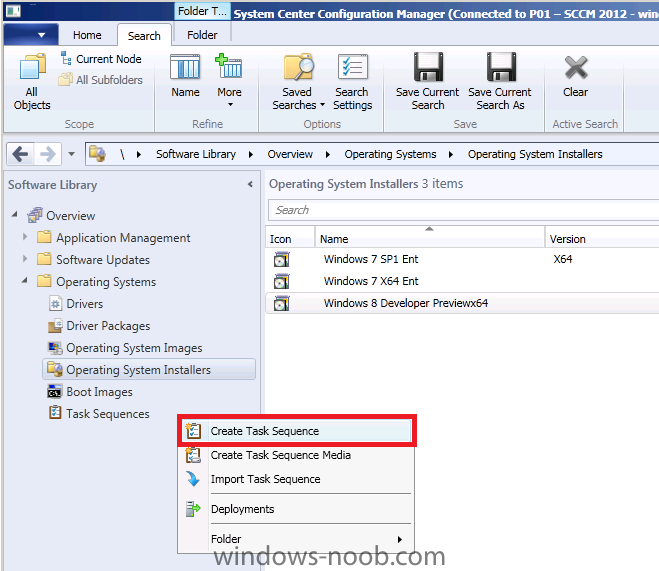Open the Folder submenu

(x=297, y=539)
